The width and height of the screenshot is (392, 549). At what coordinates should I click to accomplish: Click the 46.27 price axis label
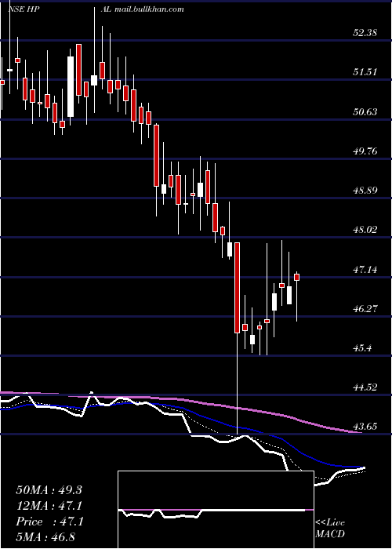(x=365, y=309)
